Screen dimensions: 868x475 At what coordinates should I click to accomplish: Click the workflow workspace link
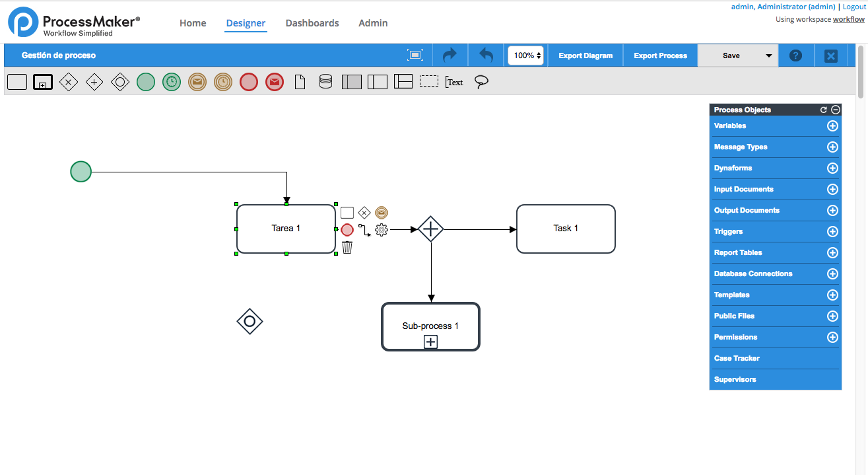point(849,19)
